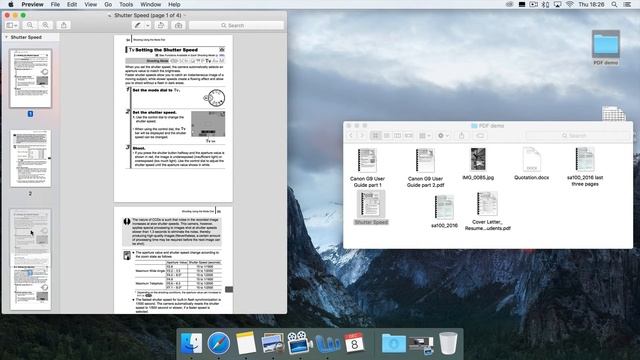Viewport: 640px width, 360px height.
Task: Click the zoom in magnifier in Preview toolbar
Action: [45, 25]
